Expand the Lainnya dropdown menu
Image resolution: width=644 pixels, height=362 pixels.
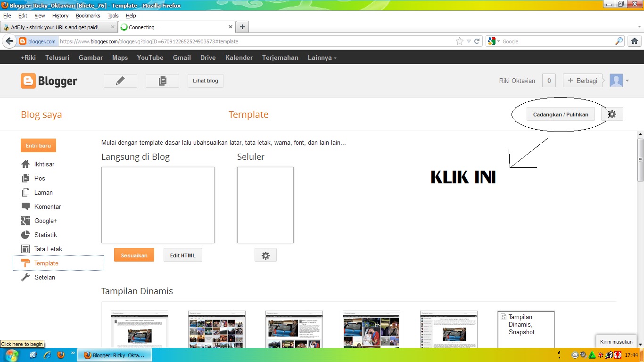coord(322,58)
